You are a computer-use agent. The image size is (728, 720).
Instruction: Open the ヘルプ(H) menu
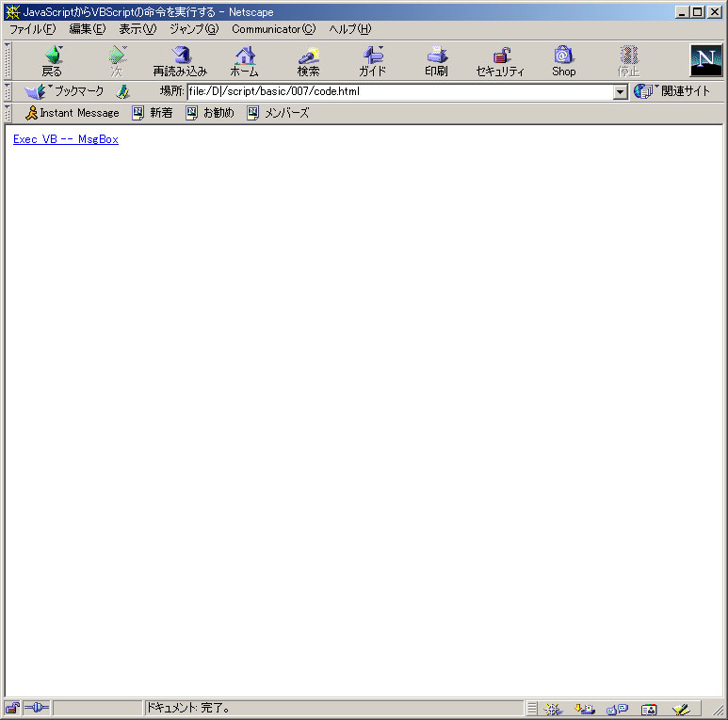tap(350, 29)
